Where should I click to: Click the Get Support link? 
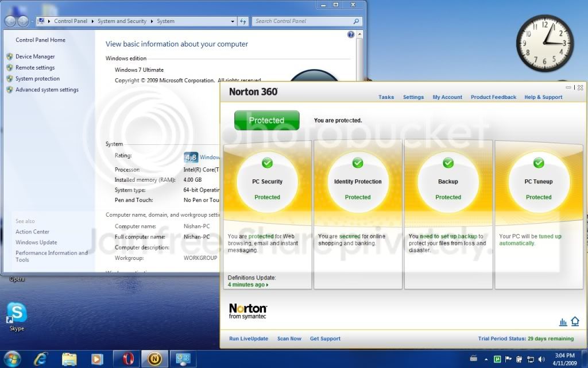tap(325, 338)
